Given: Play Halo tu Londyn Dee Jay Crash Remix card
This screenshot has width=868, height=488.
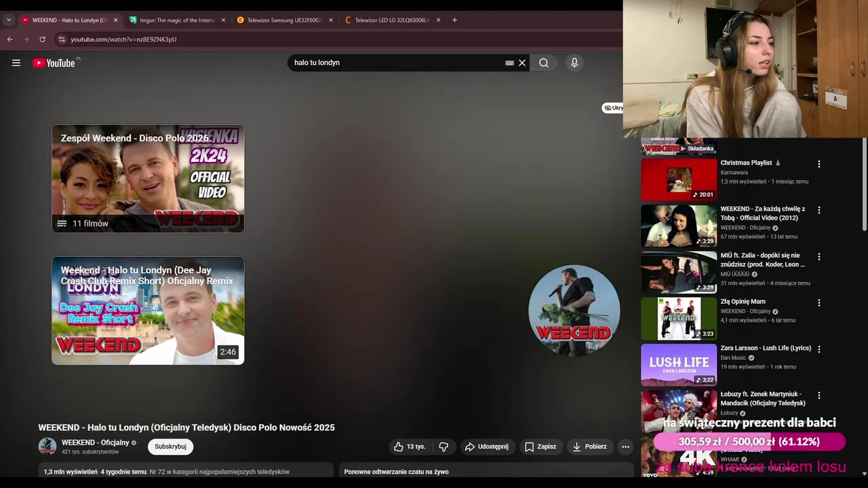Looking at the screenshot, I should tap(148, 310).
